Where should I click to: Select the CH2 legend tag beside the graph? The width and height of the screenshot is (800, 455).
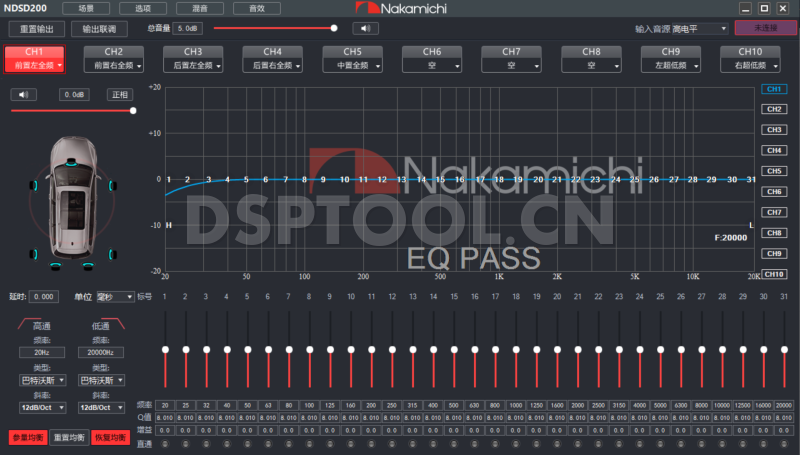[x=773, y=109]
